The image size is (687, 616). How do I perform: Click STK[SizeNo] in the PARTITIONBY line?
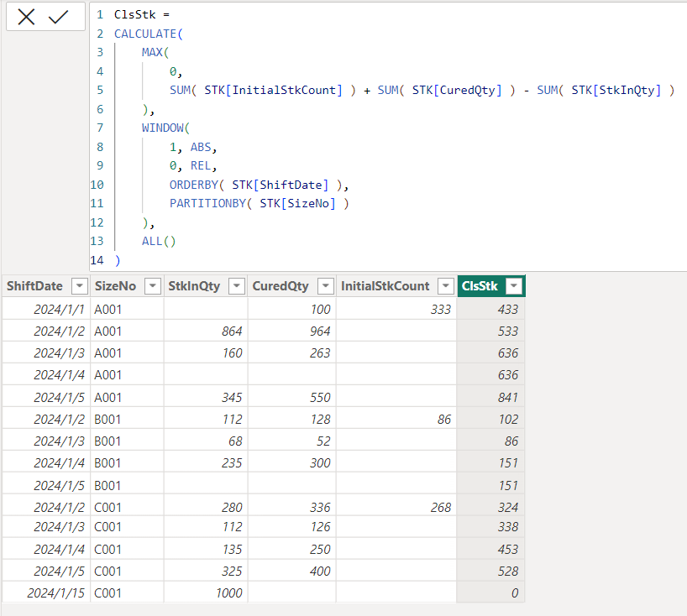pos(297,204)
